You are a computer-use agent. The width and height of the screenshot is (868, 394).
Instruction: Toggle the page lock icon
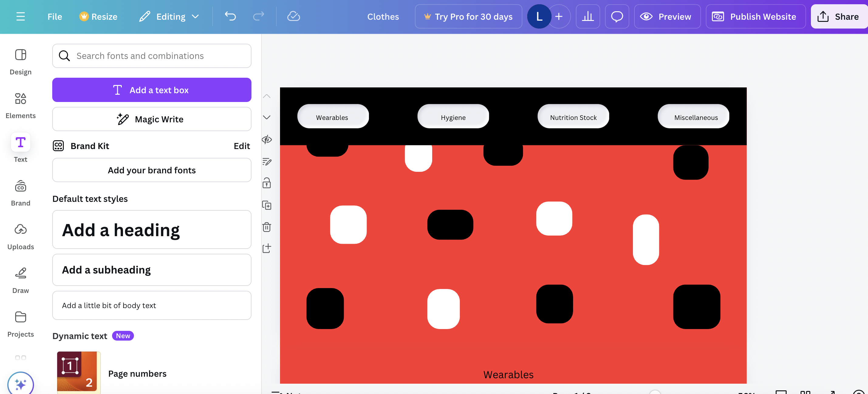click(x=267, y=183)
